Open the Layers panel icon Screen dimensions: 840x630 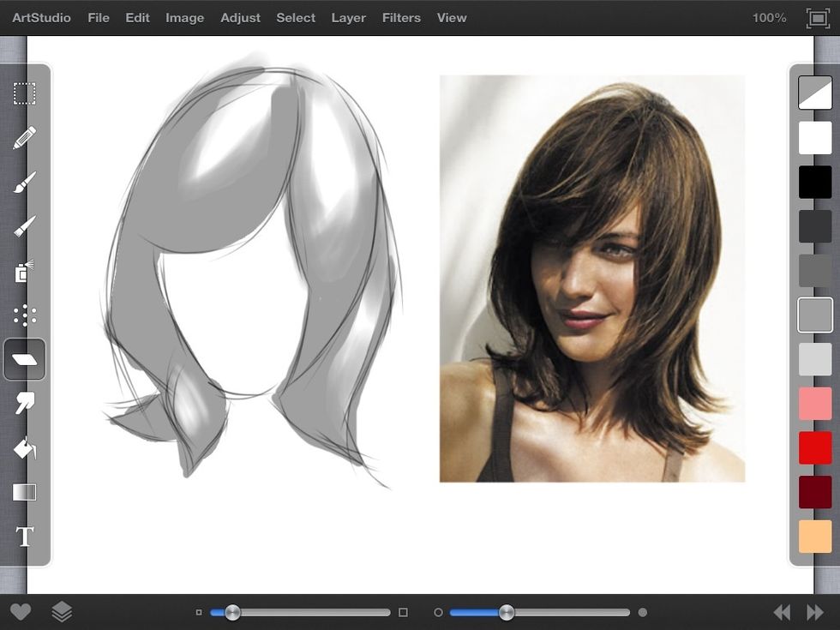[62, 612]
